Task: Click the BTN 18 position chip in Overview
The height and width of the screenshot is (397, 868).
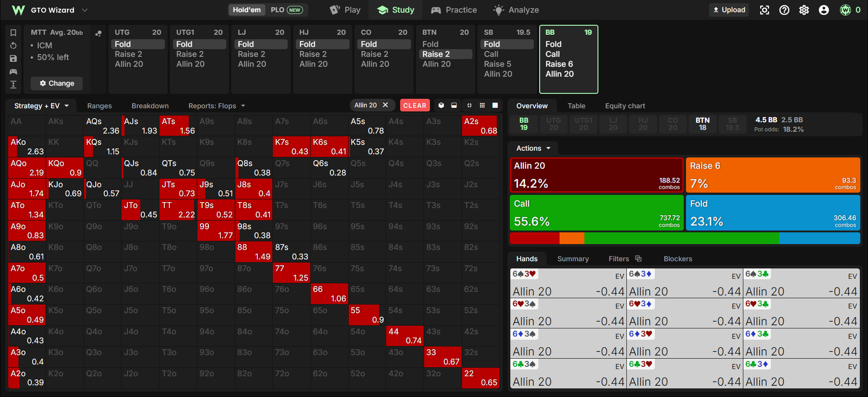Action: tap(702, 124)
